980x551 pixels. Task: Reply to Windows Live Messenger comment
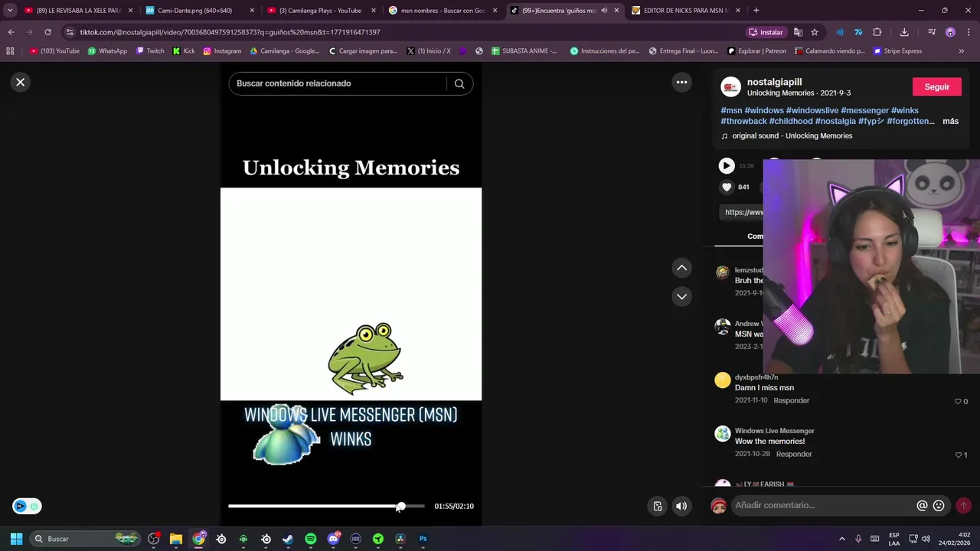[794, 454]
